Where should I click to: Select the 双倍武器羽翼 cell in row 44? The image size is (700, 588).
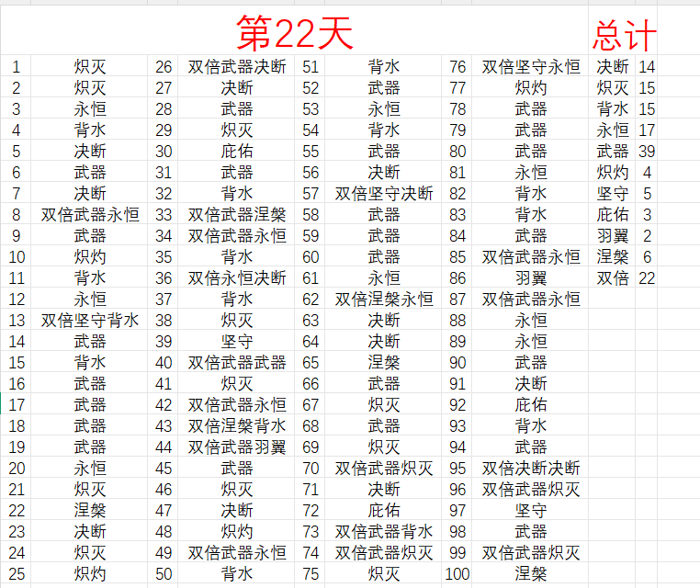(x=237, y=447)
